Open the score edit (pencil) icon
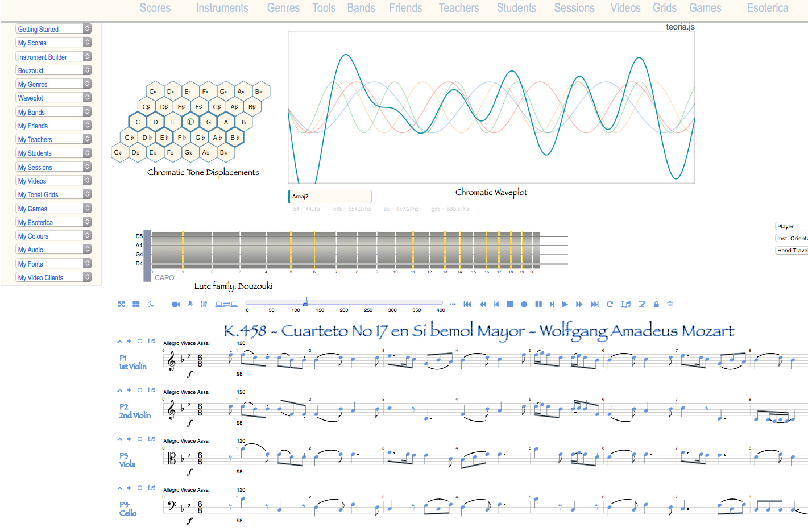The height and width of the screenshot is (532, 808). coord(641,304)
